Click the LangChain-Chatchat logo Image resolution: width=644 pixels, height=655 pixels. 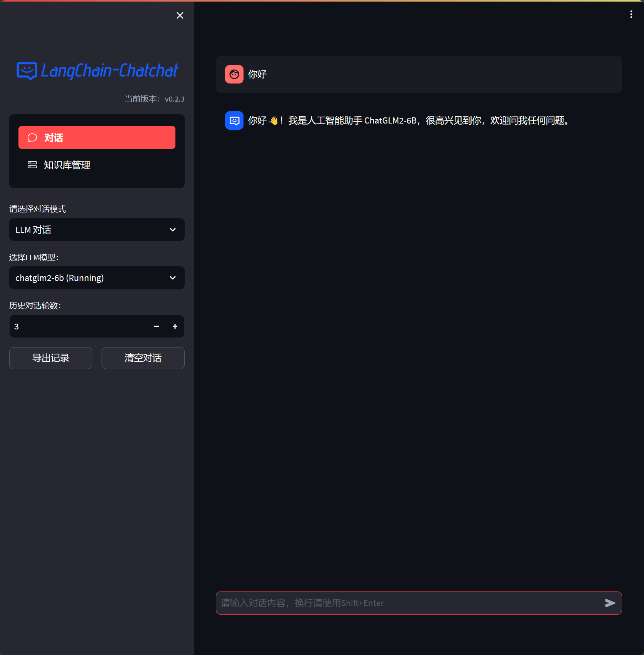click(97, 71)
